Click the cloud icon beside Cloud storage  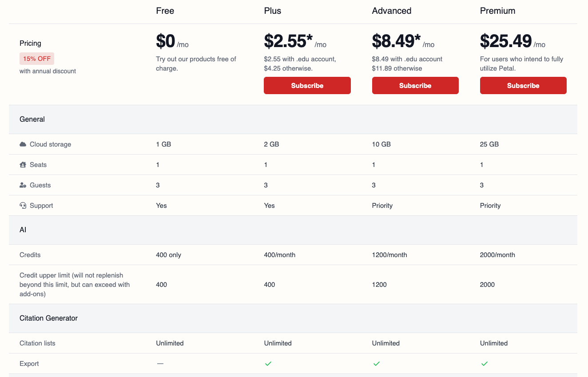23,144
